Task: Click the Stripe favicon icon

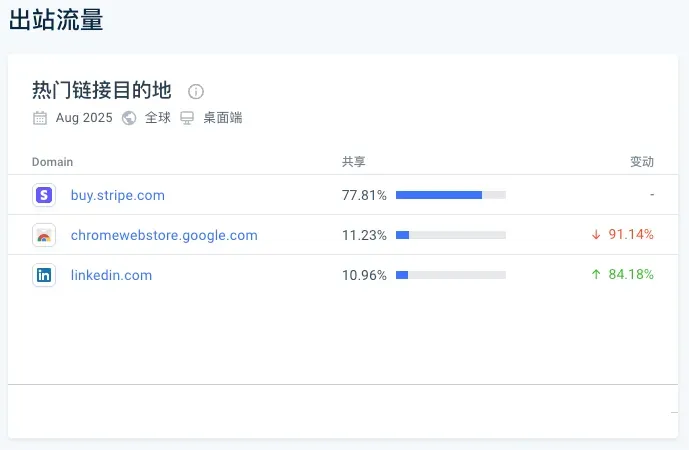Action: pyautogui.click(x=44, y=195)
